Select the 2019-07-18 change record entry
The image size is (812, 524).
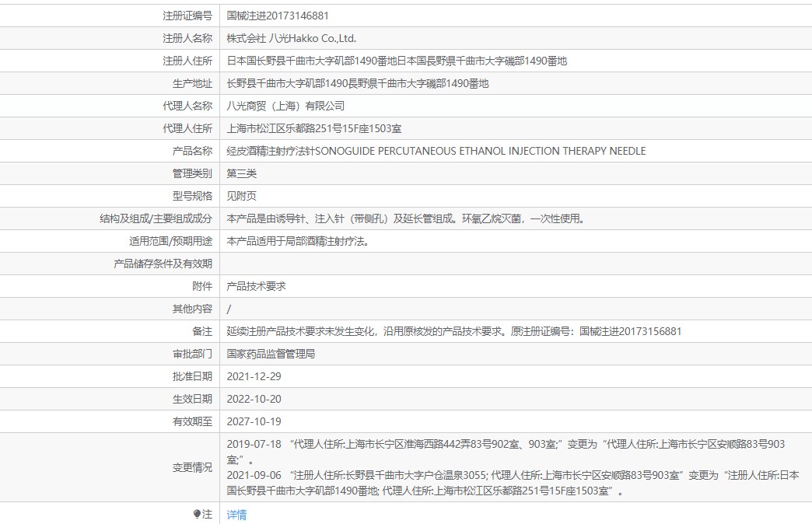point(506,452)
